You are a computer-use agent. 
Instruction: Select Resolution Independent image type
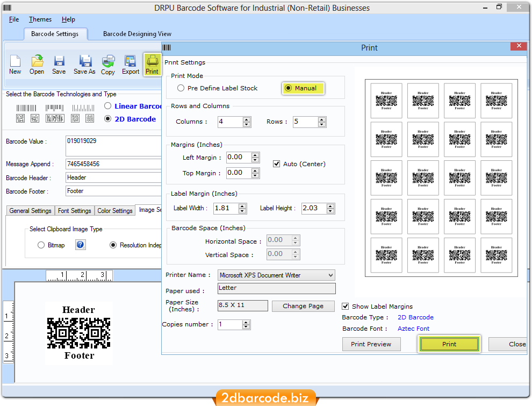113,245
